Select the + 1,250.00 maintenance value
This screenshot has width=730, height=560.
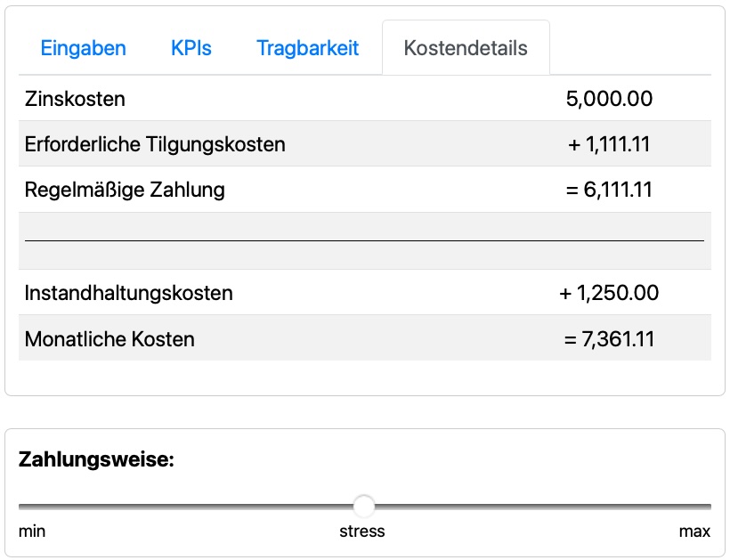(x=609, y=293)
